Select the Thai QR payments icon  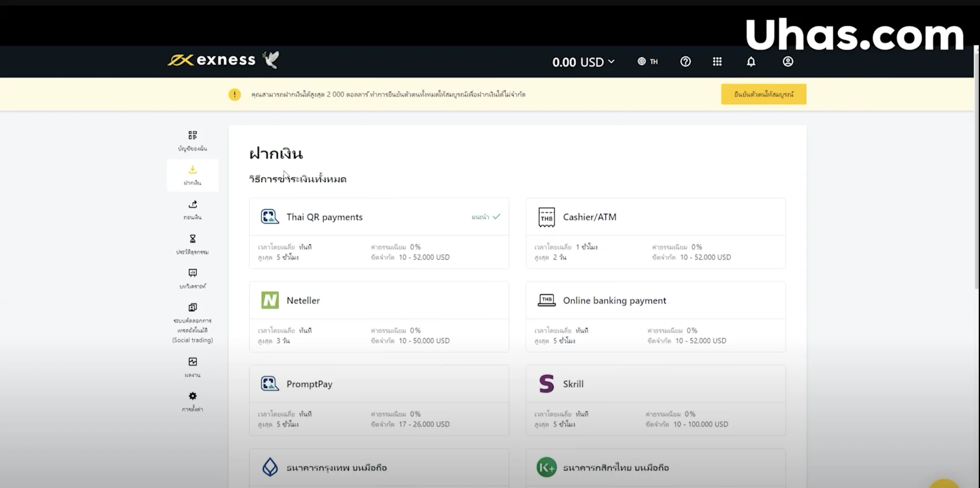click(270, 216)
